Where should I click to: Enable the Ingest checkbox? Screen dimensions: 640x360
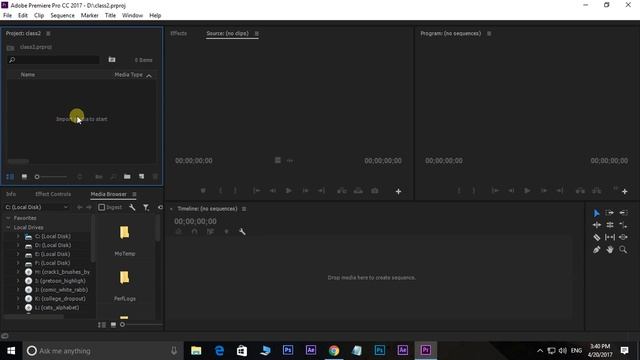point(102,207)
